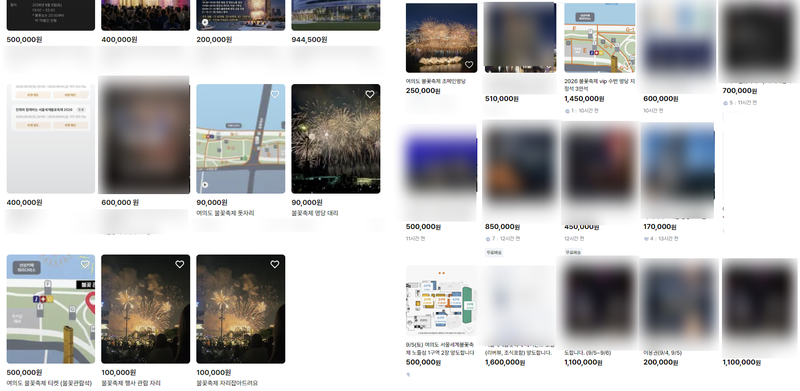Click the 400,000원 price in the top row
The height and width of the screenshot is (391, 800).
pyautogui.click(x=119, y=39)
